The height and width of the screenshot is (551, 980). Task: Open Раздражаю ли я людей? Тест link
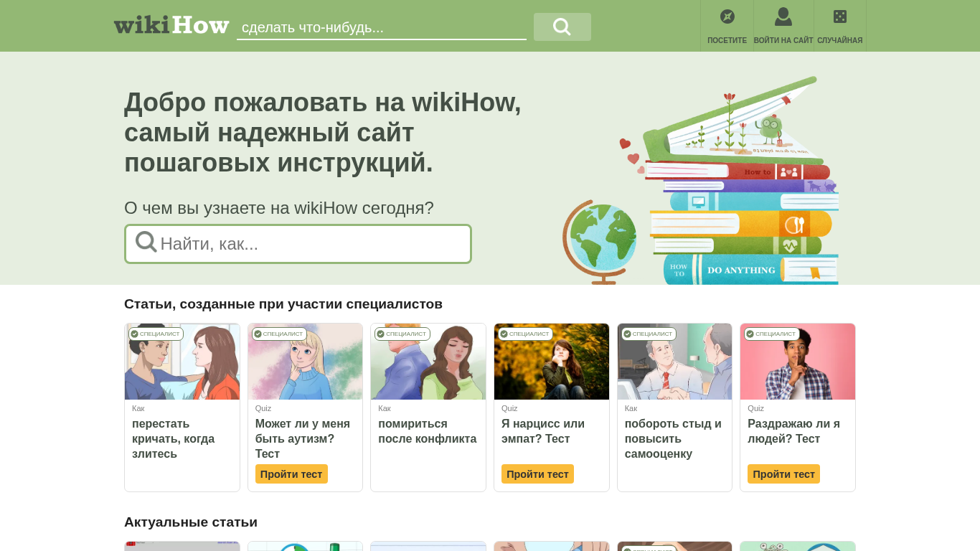pos(794,431)
